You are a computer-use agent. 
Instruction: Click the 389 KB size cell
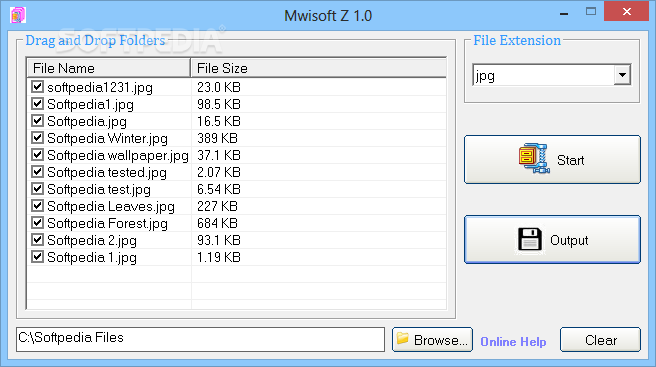click(217, 138)
